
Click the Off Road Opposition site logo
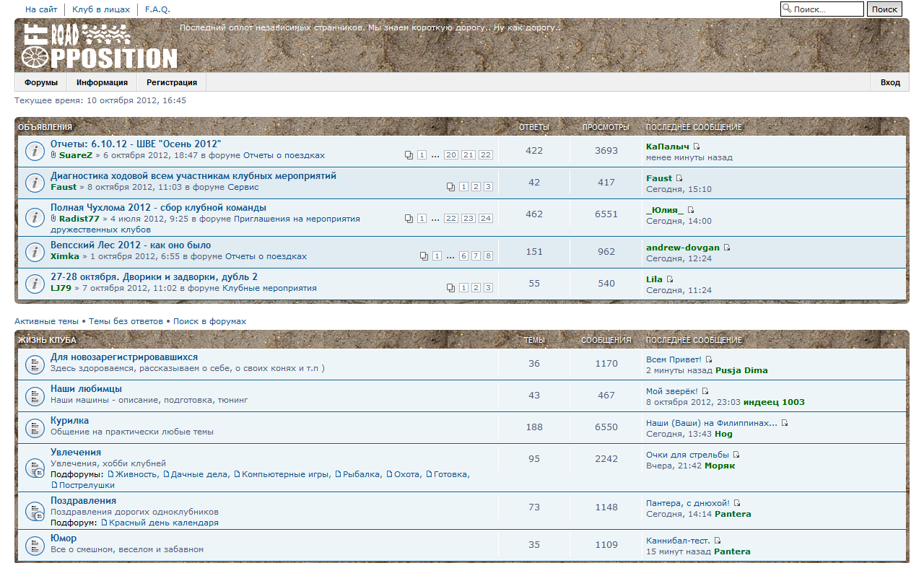(x=99, y=46)
